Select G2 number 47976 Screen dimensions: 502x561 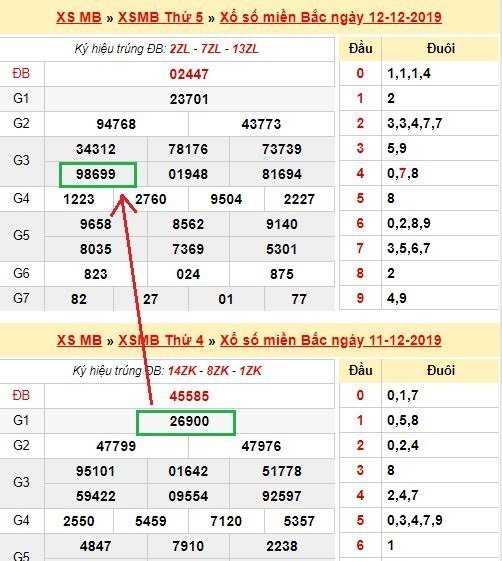click(261, 446)
